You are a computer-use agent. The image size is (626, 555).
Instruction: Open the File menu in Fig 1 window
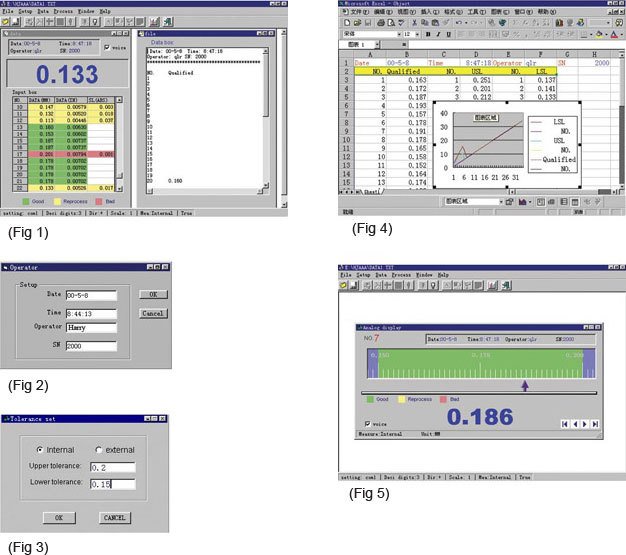tap(8, 11)
